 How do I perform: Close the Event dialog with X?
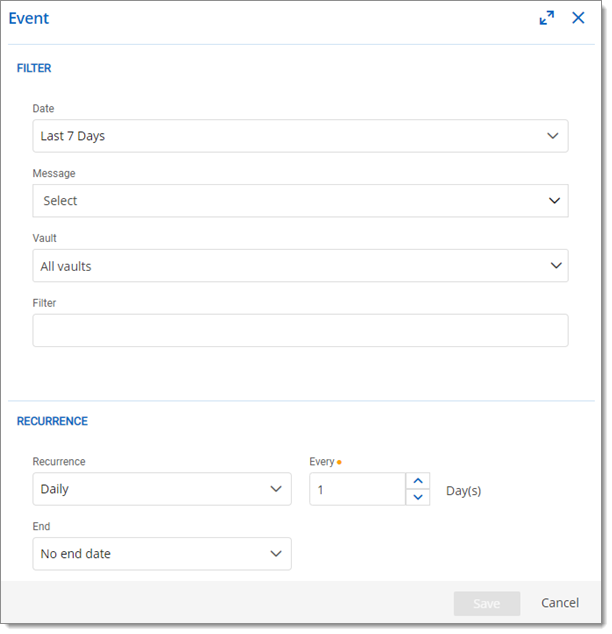click(x=578, y=18)
